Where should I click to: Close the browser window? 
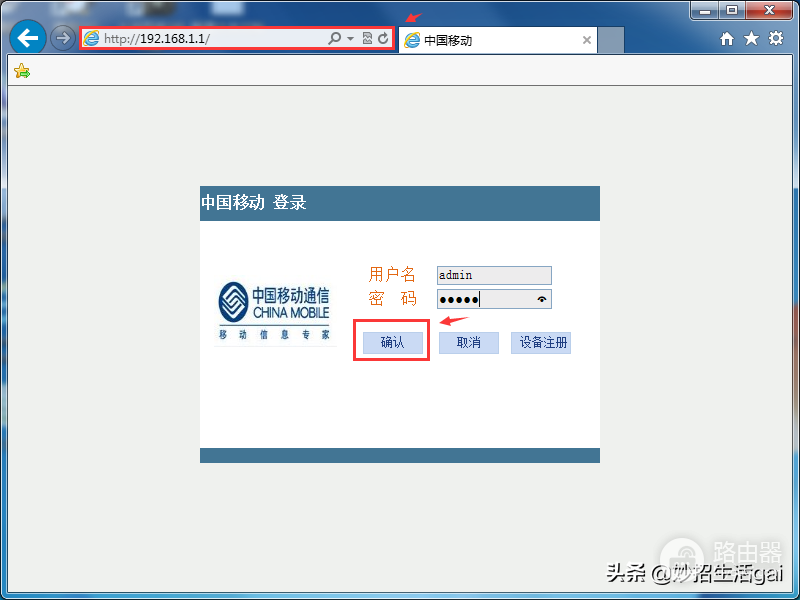pyautogui.click(x=770, y=10)
